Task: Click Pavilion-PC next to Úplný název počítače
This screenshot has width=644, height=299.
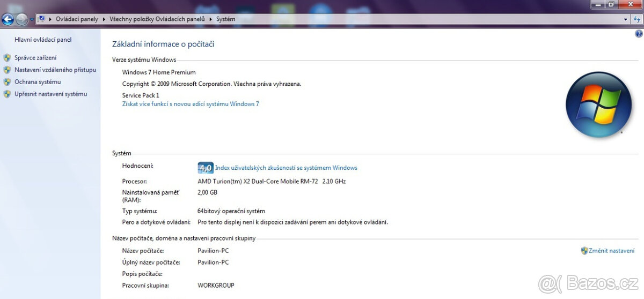Action: (x=213, y=263)
